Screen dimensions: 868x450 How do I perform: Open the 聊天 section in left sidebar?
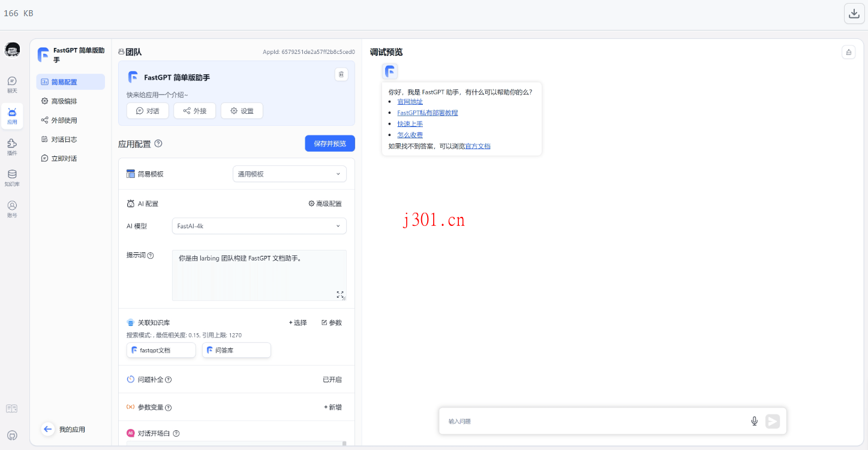click(x=12, y=84)
